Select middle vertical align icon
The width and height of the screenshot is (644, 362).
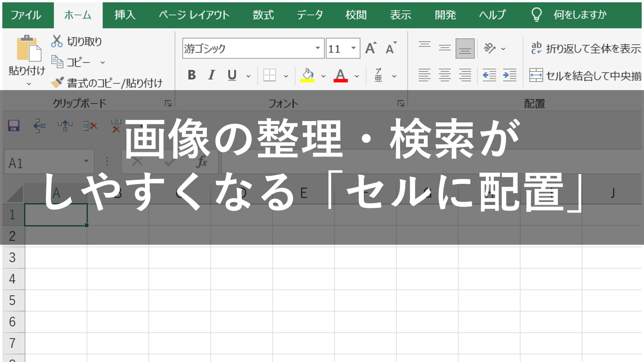445,48
